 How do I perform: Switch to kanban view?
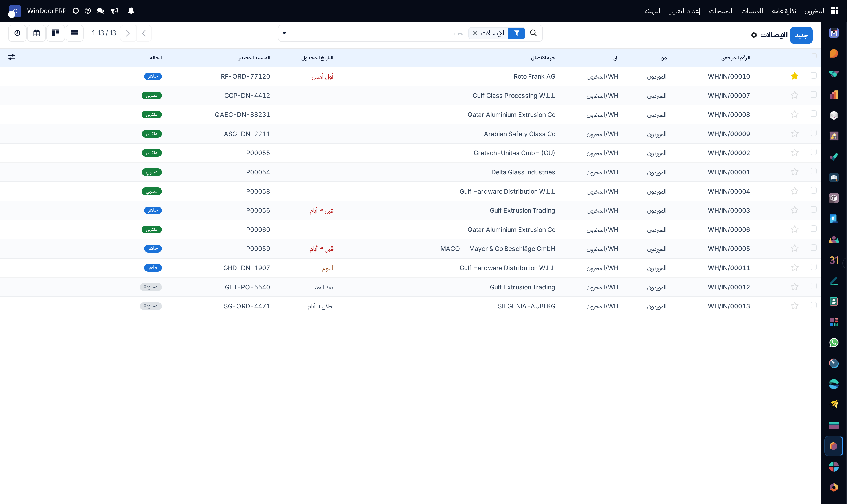click(x=55, y=33)
